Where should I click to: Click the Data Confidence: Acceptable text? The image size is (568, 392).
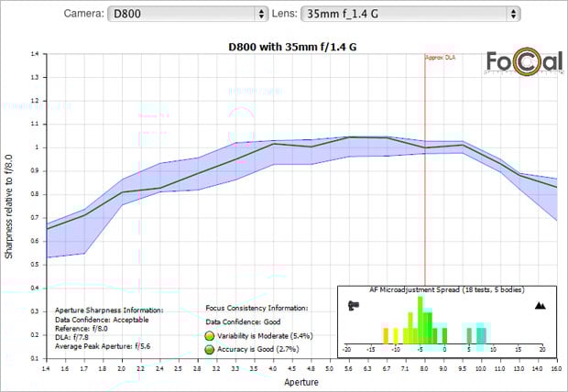[102, 320]
